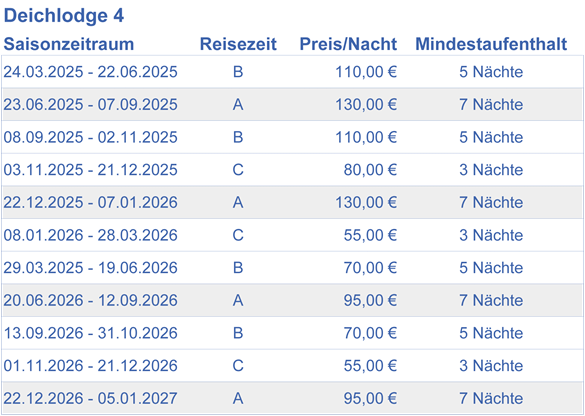This screenshot has height=416, width=585.
Task: Select the 22.12.2025 - 07.01.2026 date range
Action: pos(90,202)
